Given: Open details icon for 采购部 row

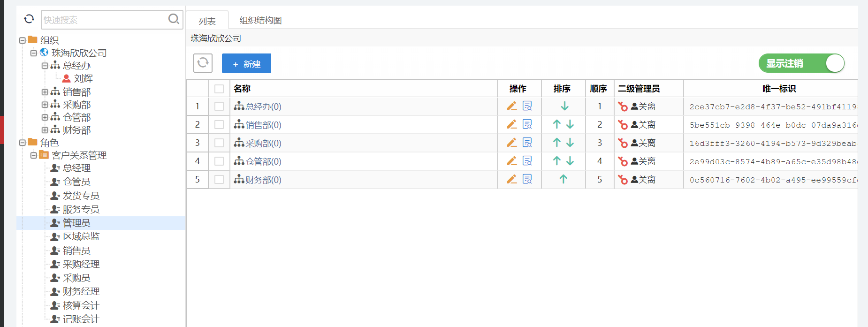Looking at the screenshot, I should pyautogui.click(x=527, y=143).
